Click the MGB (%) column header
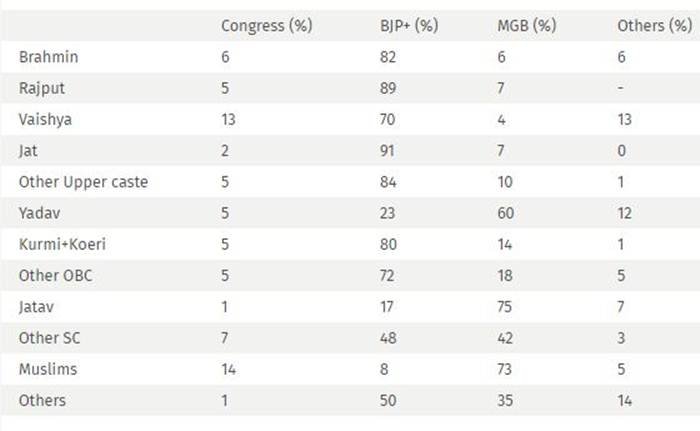The image size is (700, 431). tap(527, 26)
